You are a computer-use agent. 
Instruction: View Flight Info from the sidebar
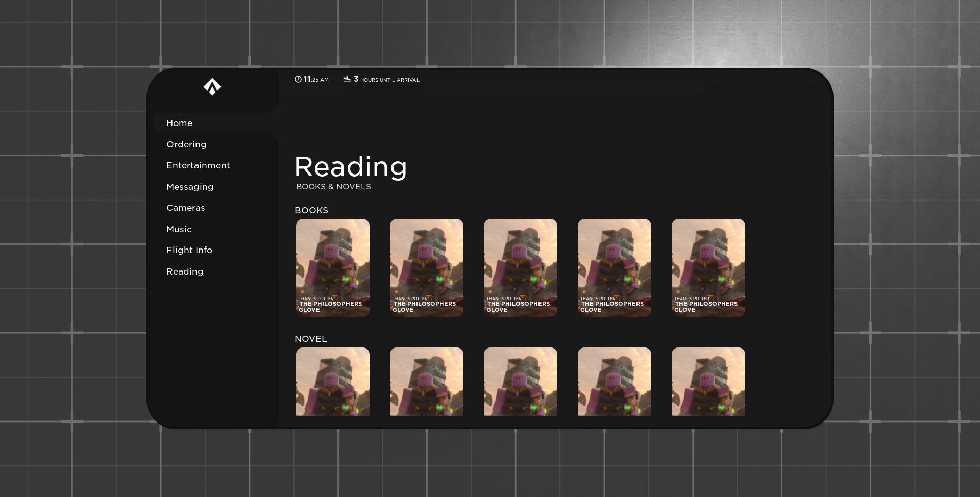189,250
